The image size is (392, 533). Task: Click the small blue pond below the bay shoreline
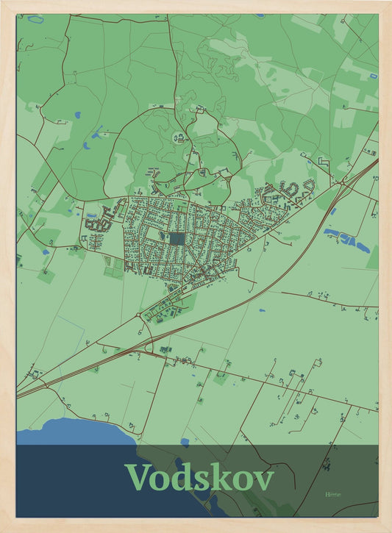click(x=185, y=442)
